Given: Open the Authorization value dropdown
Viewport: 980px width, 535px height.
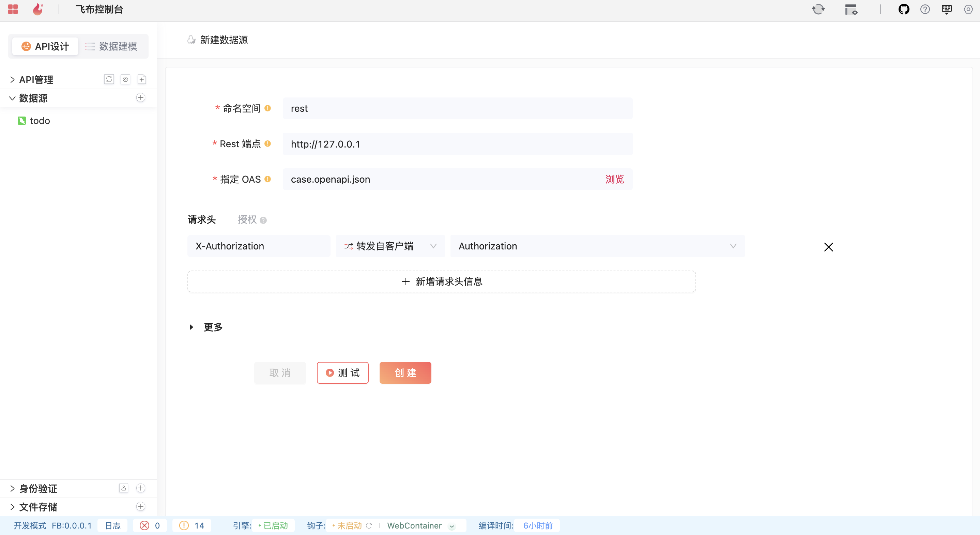Looking at the screenshot, I should (597, 246).
